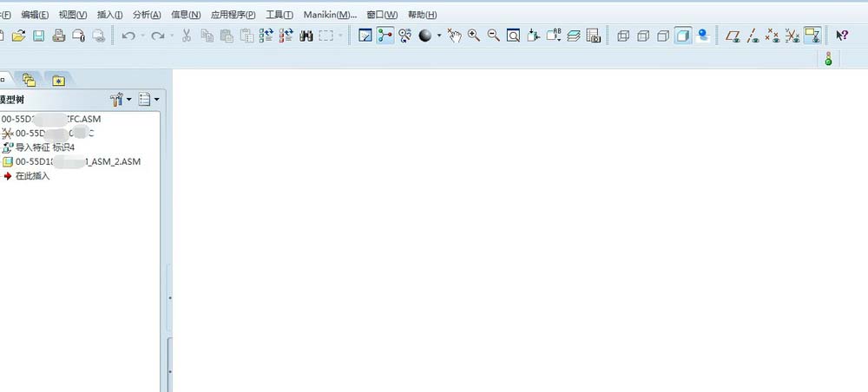Screen dimensions: 868x392
Task: Toggle datum axes display
Action: coord(753,36)
